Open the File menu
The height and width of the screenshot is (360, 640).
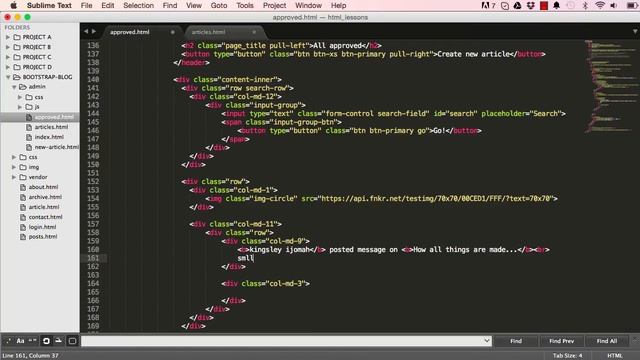pyautogui.click(x=86, y=6)
